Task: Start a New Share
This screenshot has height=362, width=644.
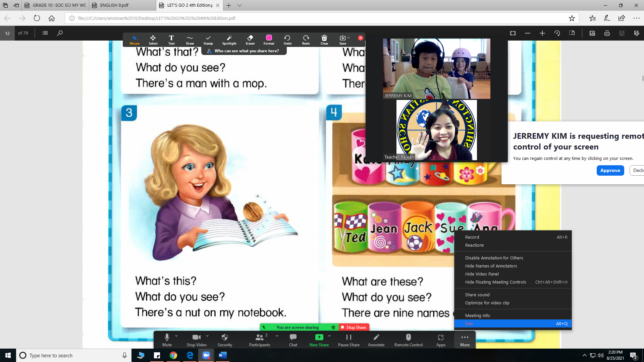Action: pyautogui.click(x=319, y=340)
